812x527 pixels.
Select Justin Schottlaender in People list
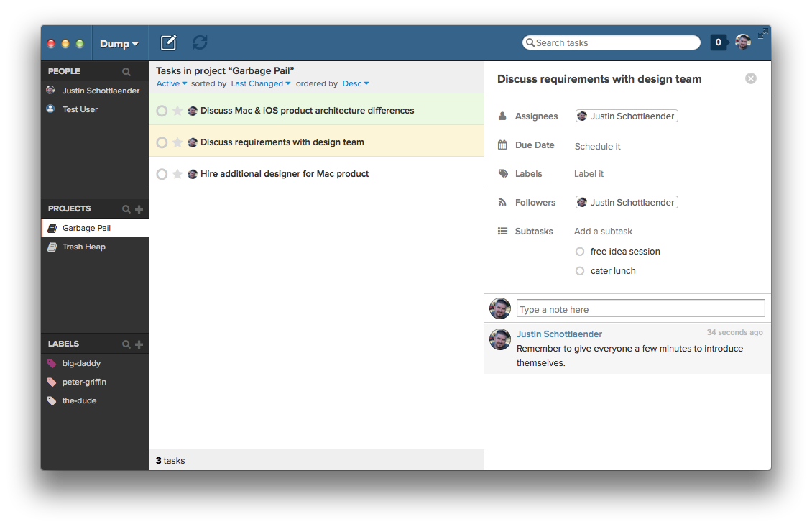95,91
